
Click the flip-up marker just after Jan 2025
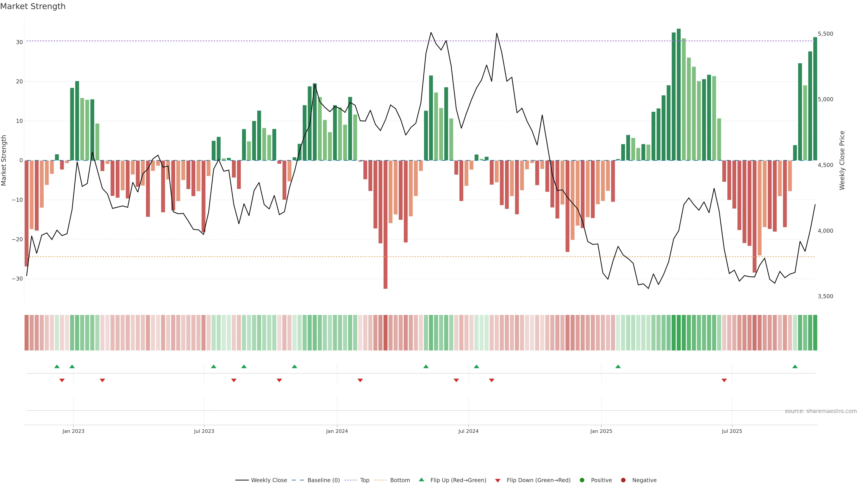pyautogui.click(x=618, y=366)
